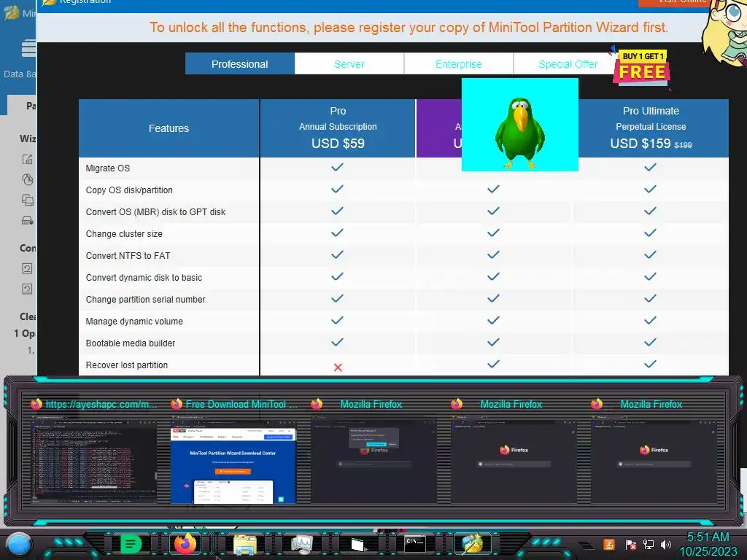Click the network tray icon
Viewport: 747px width, 560px height.
[x=648, y=544]
